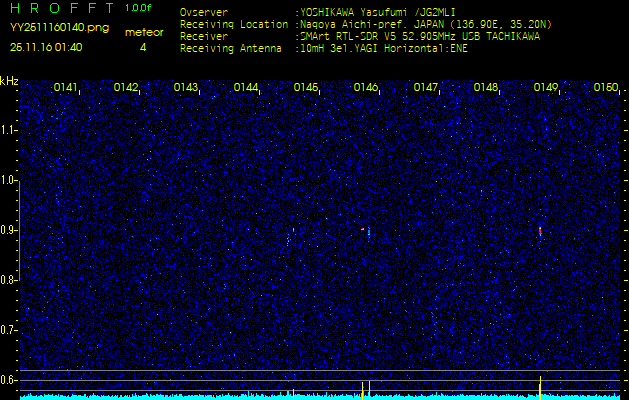Click the tallest yellow power spike near 0149
The height and width of the screenshot is (400, 629).
pos(540,388)
